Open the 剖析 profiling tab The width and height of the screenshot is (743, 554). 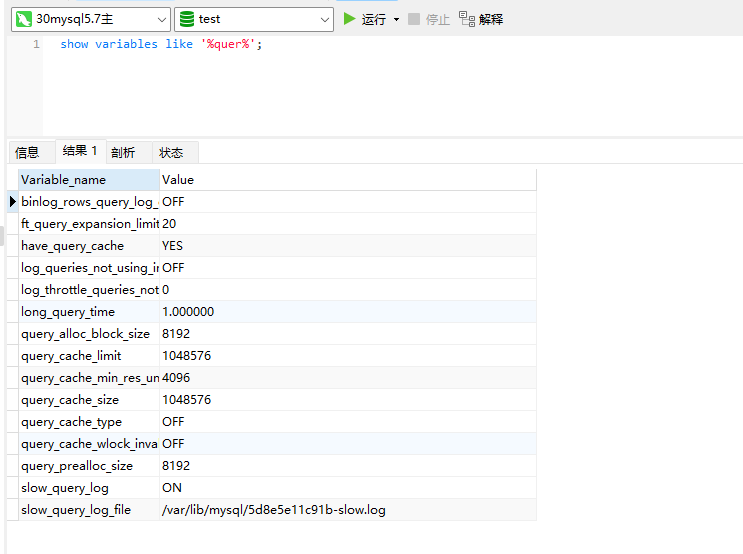123,153
